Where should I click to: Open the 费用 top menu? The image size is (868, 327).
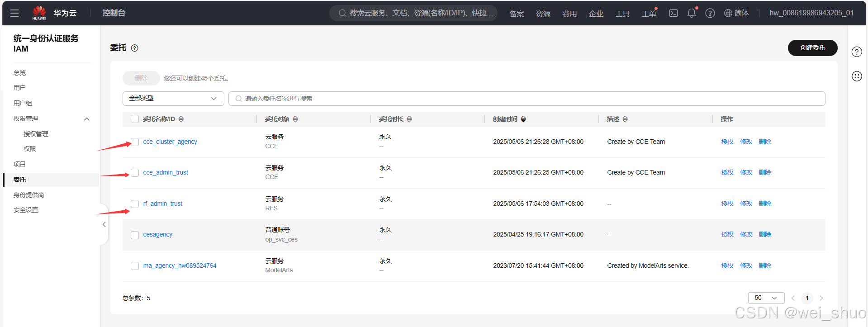click(569, 14)
